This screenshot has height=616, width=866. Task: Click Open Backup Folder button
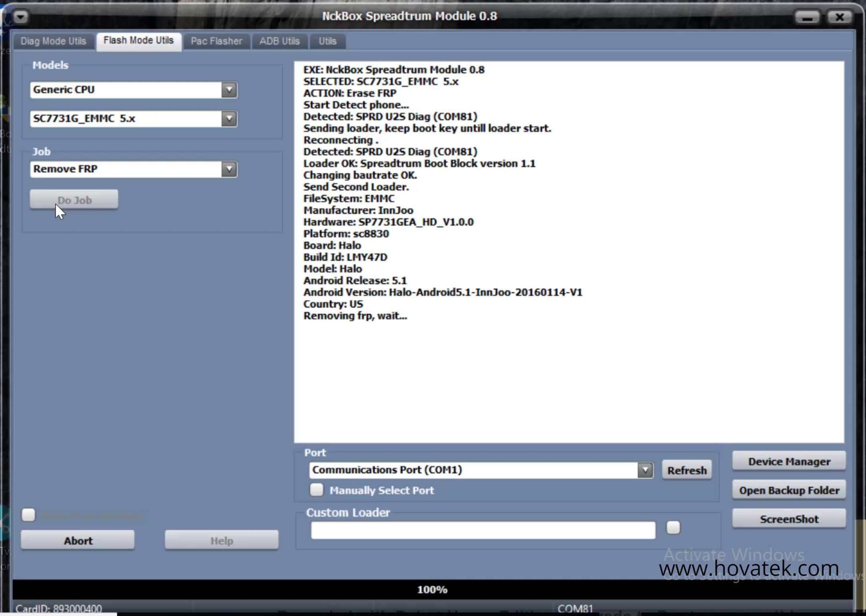789,490
